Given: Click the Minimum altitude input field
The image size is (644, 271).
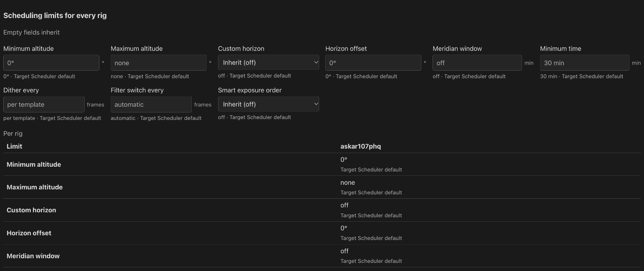Looking at the screenshot, I should (x=51, y=63).
